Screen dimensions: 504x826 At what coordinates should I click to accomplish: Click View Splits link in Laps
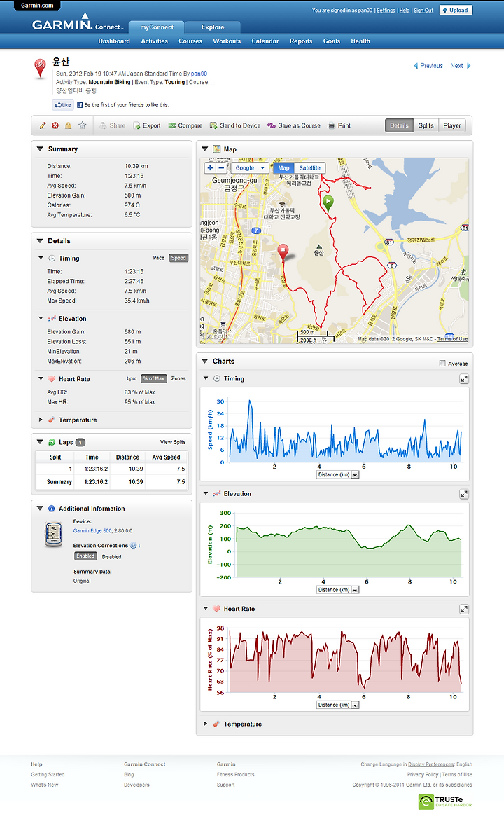(173, 442)
